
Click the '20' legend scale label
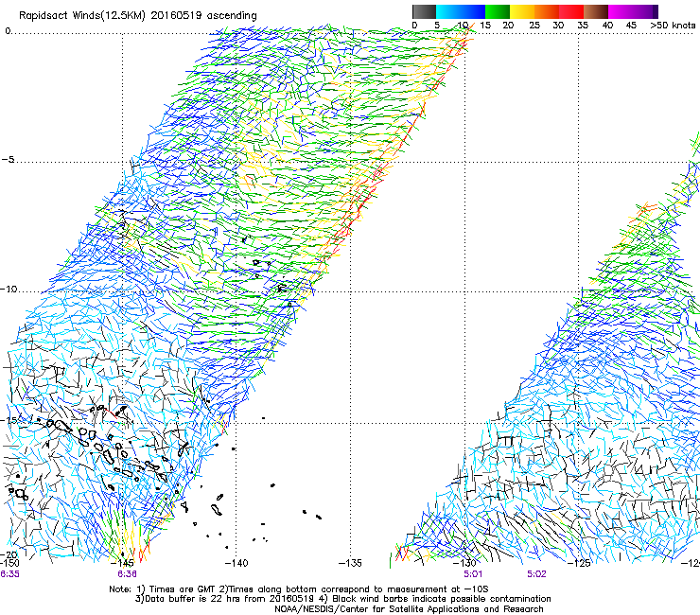click(508, 25)
